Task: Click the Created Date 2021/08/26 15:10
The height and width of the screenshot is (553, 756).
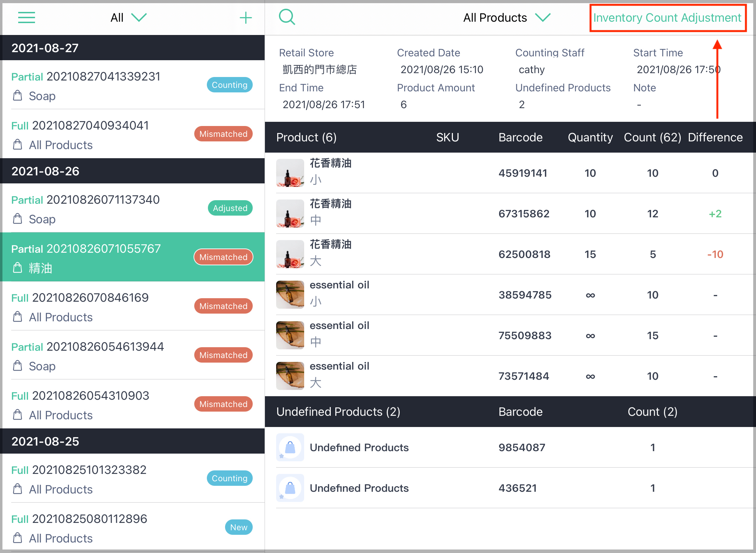Action: (x=442, y=69)
